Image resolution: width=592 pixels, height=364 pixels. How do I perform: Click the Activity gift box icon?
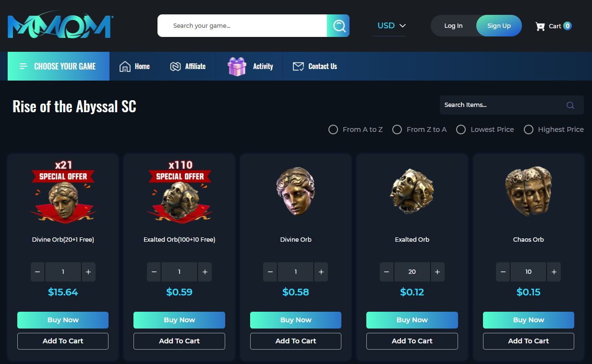(237, 66)
